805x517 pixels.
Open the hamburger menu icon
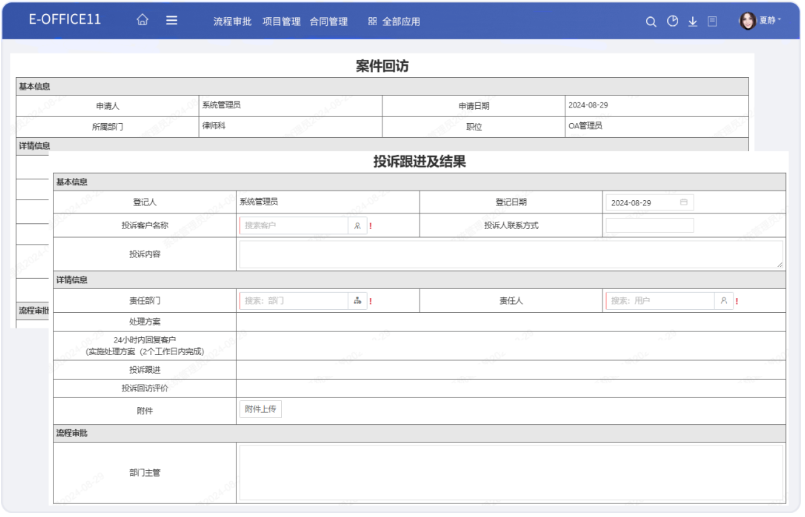172,20
